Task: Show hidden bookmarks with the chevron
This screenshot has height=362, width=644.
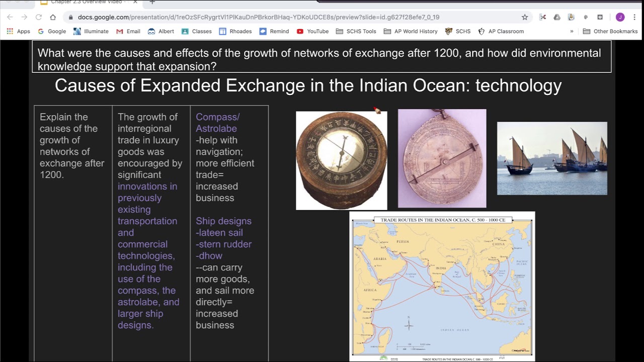Action: [x=572, y=31]
